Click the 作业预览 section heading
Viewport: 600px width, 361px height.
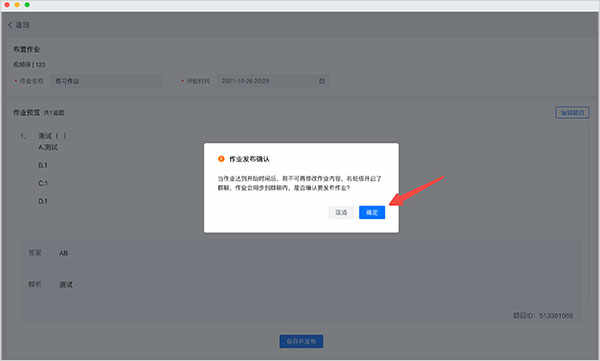(26, 113)
